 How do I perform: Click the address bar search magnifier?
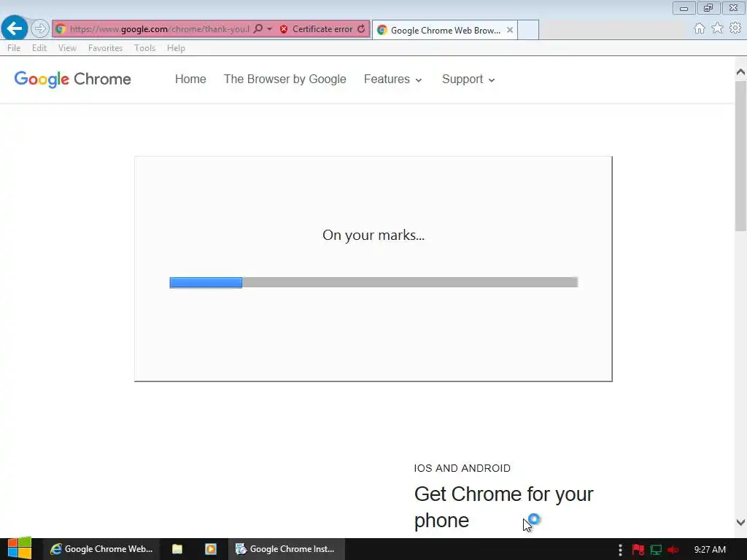tap(258, 29)
